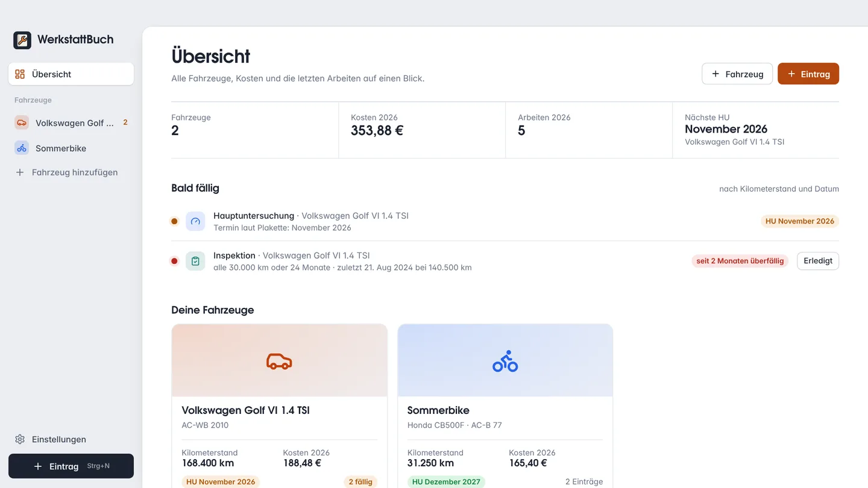Click the Übersicht grid icon in the sidebar
Image resolution: width=868 pixels, height=488 pixels.
tap(20, 74)
